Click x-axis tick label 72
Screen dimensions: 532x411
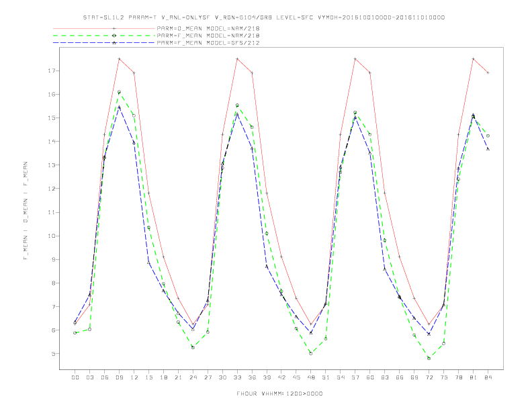[429, 377]
